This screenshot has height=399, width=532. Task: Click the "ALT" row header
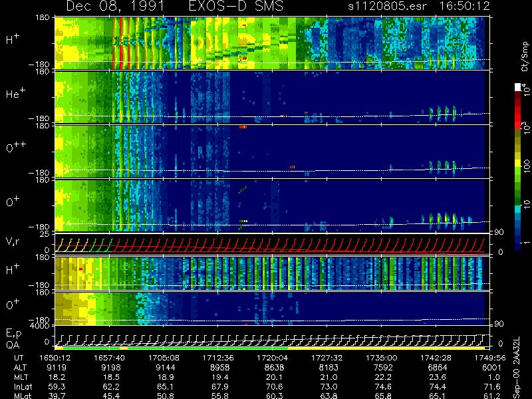(21, 368)
